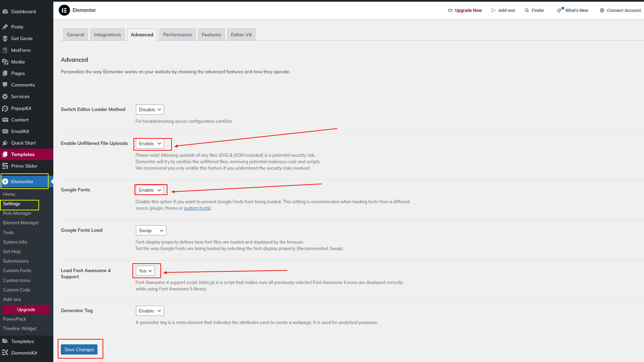Open Switch Editor Loader Method dropdown

click(x=150, y=110)
